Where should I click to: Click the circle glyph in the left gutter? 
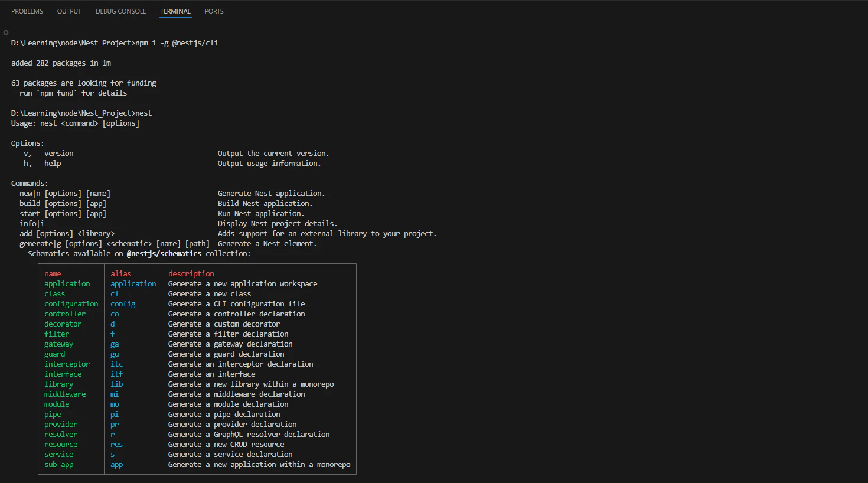[5, 32]
